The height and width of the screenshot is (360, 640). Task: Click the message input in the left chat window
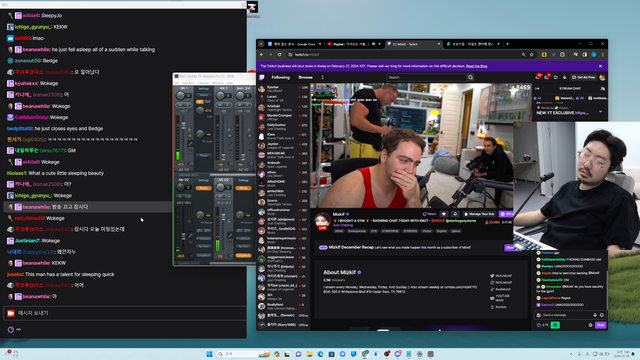click(x=124, y=313)
